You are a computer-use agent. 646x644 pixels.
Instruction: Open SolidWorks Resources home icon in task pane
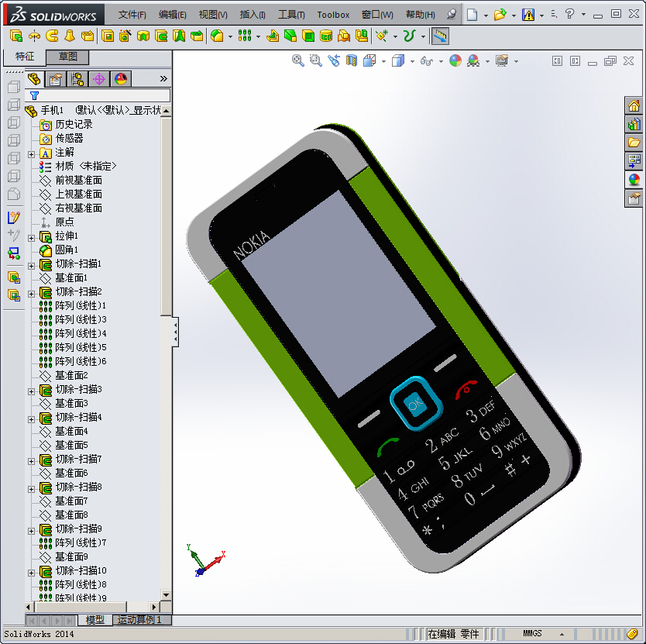[634, 106]
